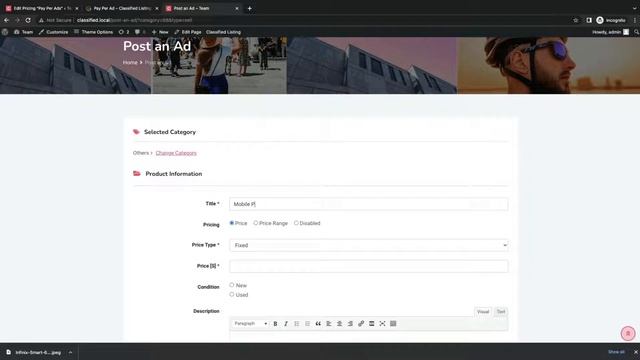Click the scroll-to-top round button
The image size is (640, 360).
(x=628, y=333)
